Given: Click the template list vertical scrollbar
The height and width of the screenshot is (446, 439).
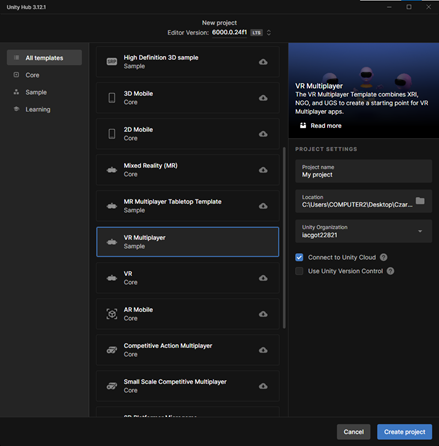Looking at the screenshot, I should [284, 238].
